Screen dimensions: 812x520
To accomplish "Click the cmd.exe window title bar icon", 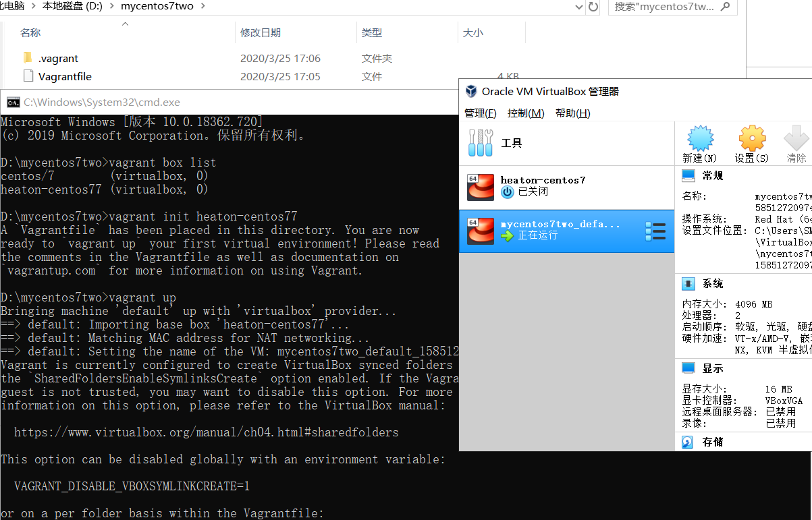I will point(13,103).
